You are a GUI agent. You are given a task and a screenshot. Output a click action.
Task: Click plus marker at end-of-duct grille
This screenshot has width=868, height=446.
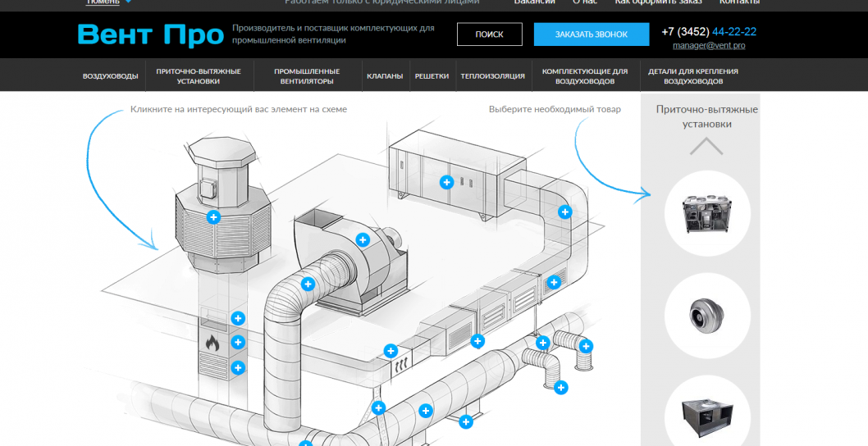click(554, 282)
